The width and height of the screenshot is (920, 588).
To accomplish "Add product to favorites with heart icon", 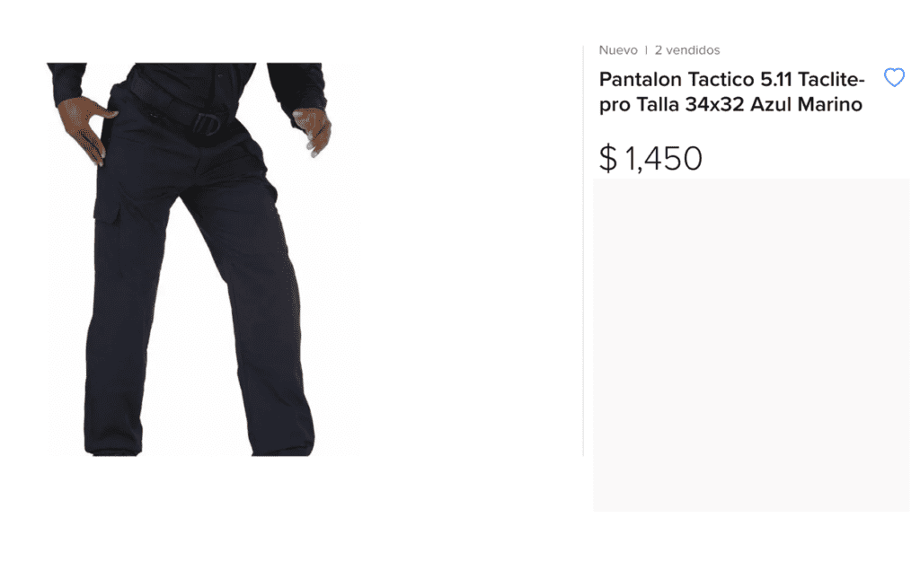I will click(894, 77).
